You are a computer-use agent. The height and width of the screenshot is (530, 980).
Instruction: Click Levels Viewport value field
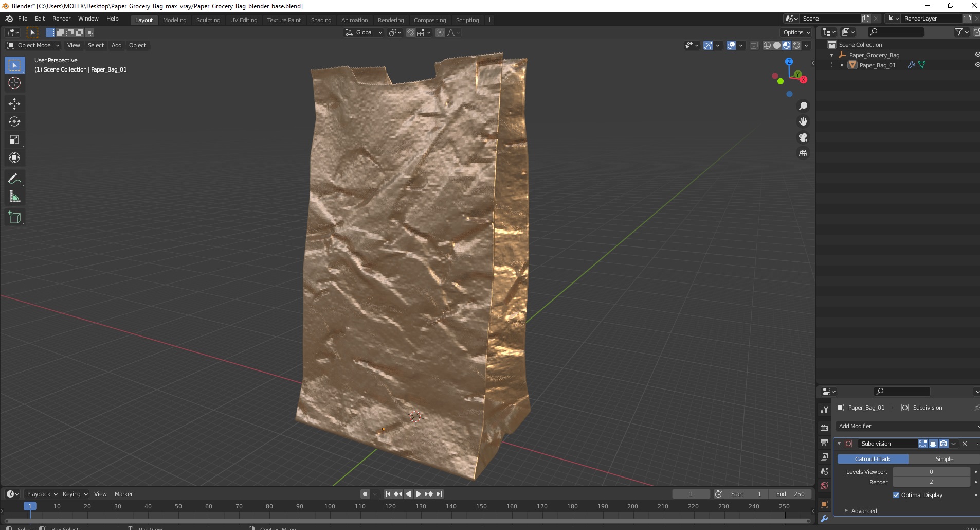pyautogui.click(x=931, y=472)
